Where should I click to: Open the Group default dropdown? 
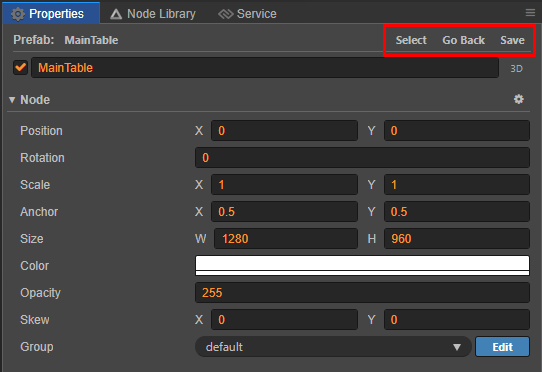tap(333, 347)
